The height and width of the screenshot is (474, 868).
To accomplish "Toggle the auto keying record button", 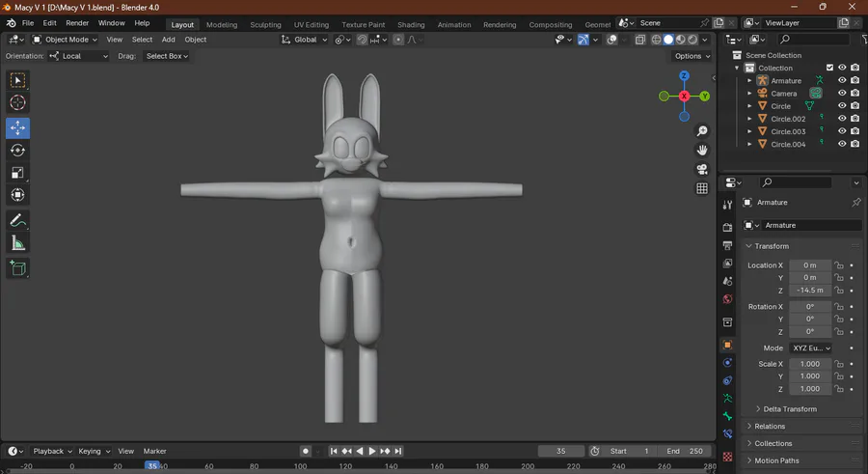I will tap(305, 451).
